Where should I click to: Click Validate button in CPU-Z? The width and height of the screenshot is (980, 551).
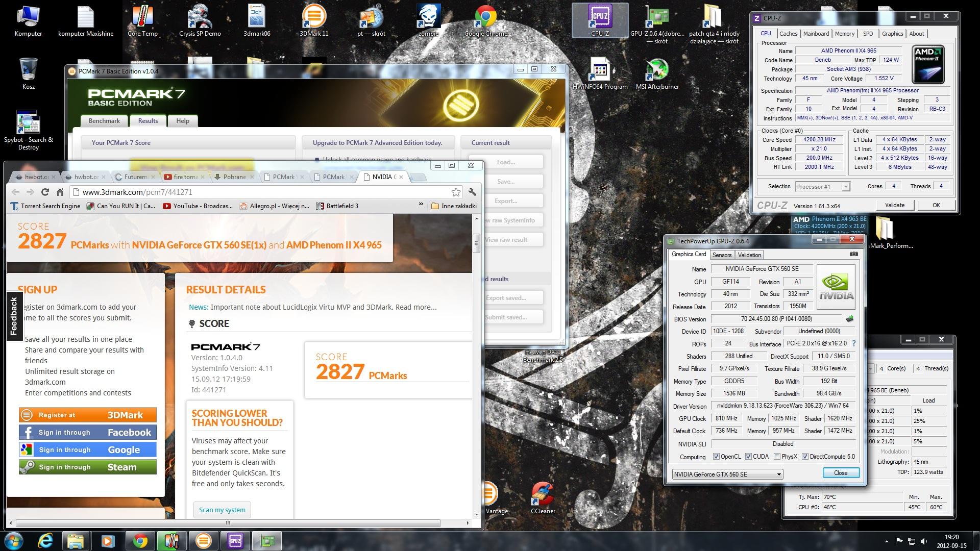pyautogui.click(x=894, y=205)
